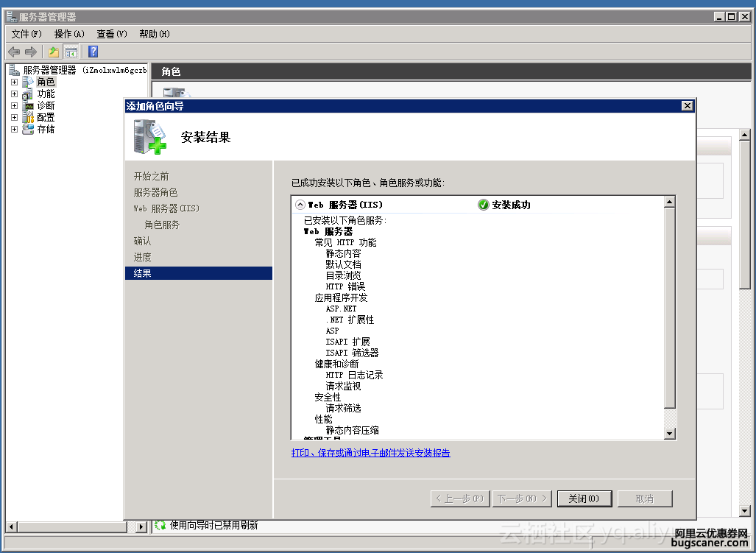Screen dimensions: 756x553
Task: Click the 目录浏览 list entry
Action: pyautogui.click(x=343, y=276)
